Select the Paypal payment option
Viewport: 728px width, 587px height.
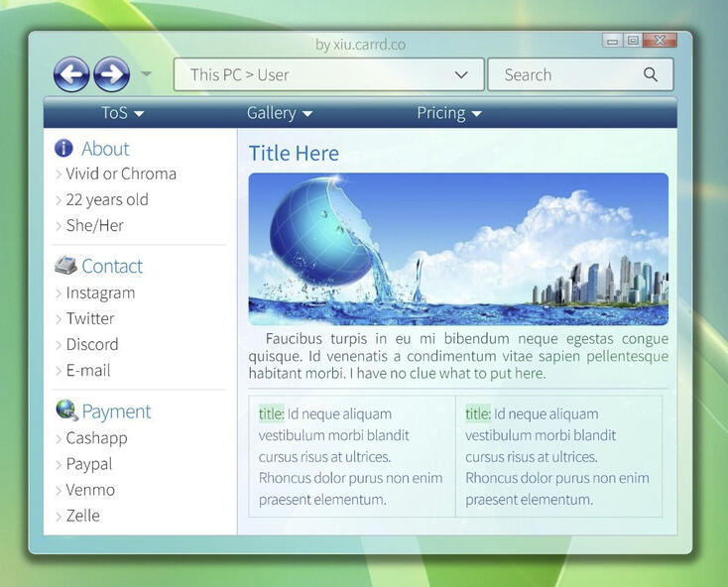(88, 464)
